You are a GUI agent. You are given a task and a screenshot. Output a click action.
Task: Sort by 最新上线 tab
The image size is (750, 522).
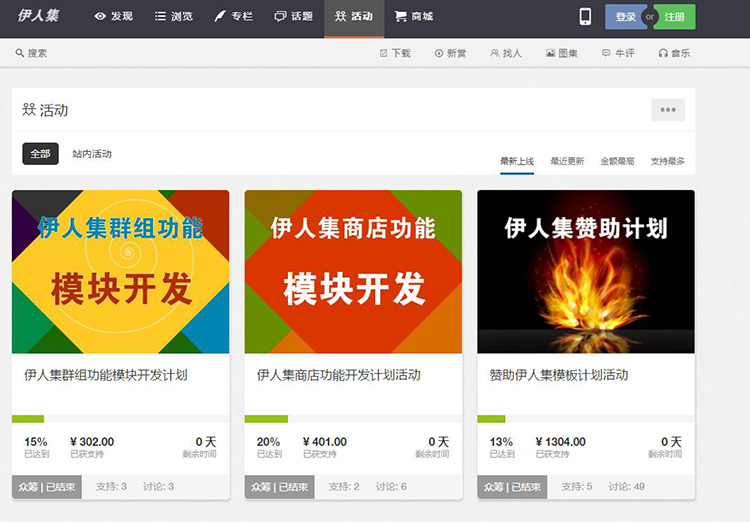[x=517, y=161]
